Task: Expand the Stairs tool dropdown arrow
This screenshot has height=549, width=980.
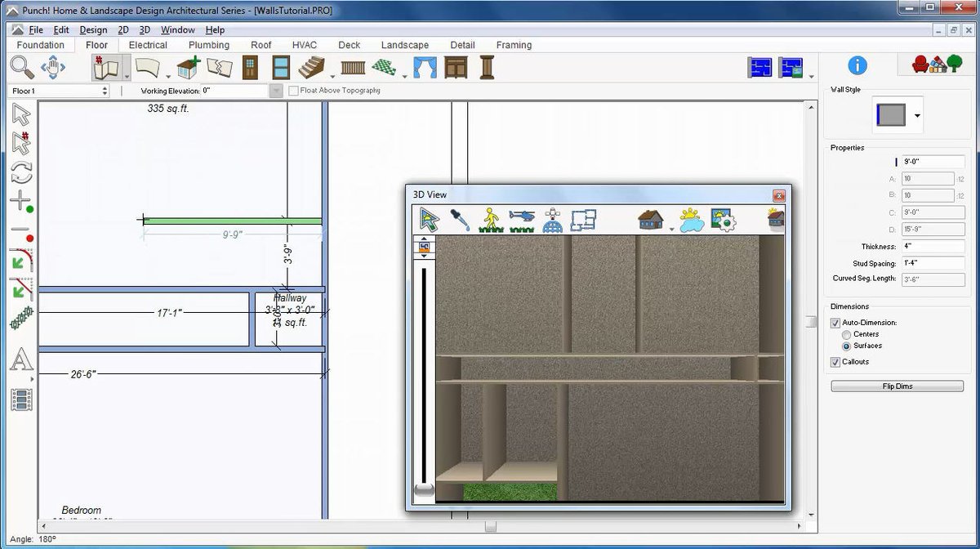Action: click(332, 75)
